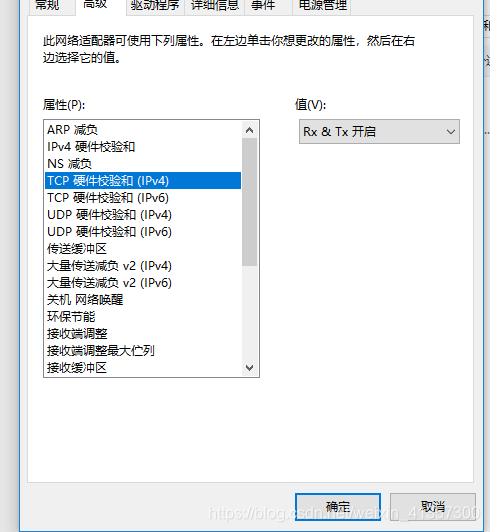Image resolution: width=490 pixels, height=532 pixels.
Task: Switch to the 驱动程序 tab
Action: pyautogui.click(x=155, y=6)
